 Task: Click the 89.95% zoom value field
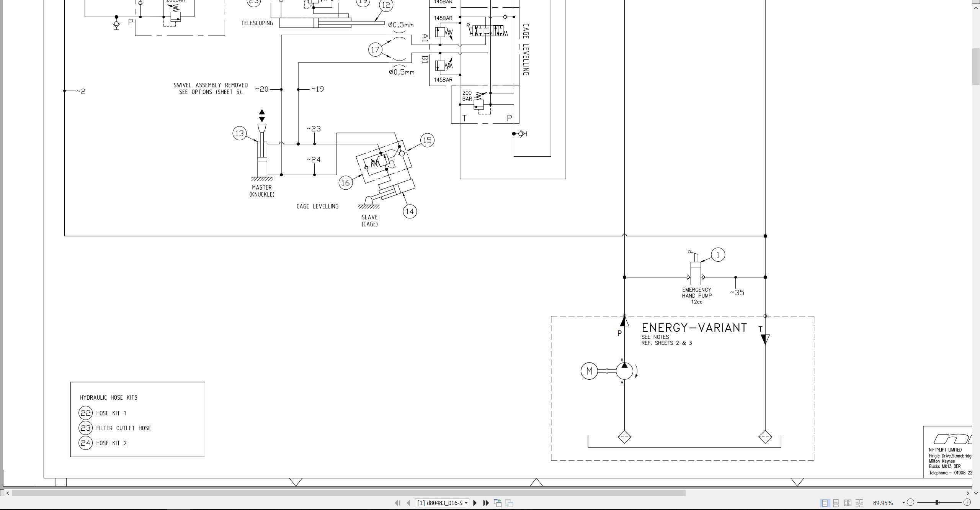883,503
